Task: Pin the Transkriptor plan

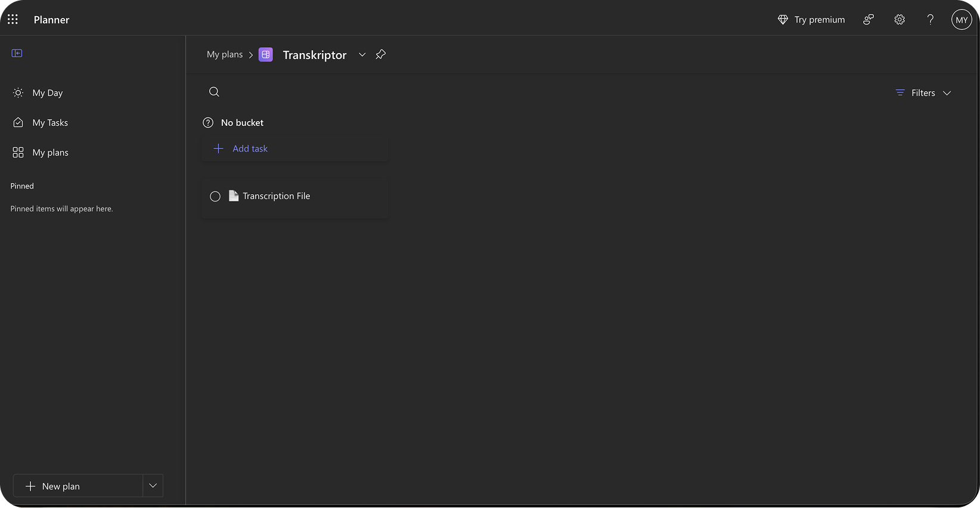Action: [380, 54]
